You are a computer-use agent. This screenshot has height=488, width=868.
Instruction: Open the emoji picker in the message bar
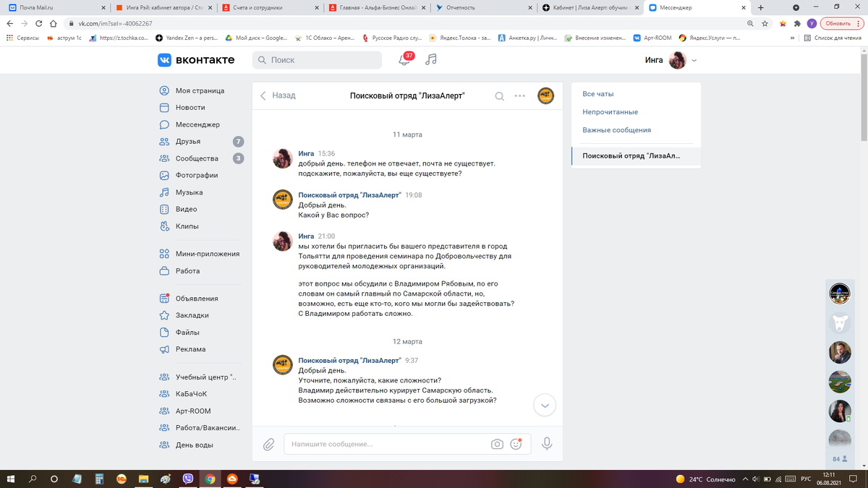pos(516,443)
